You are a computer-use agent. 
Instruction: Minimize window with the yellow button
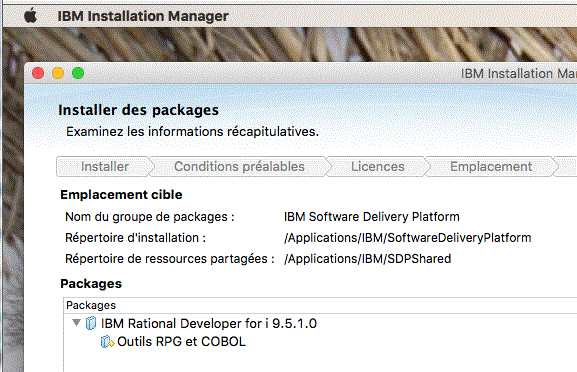coord(58,73)
